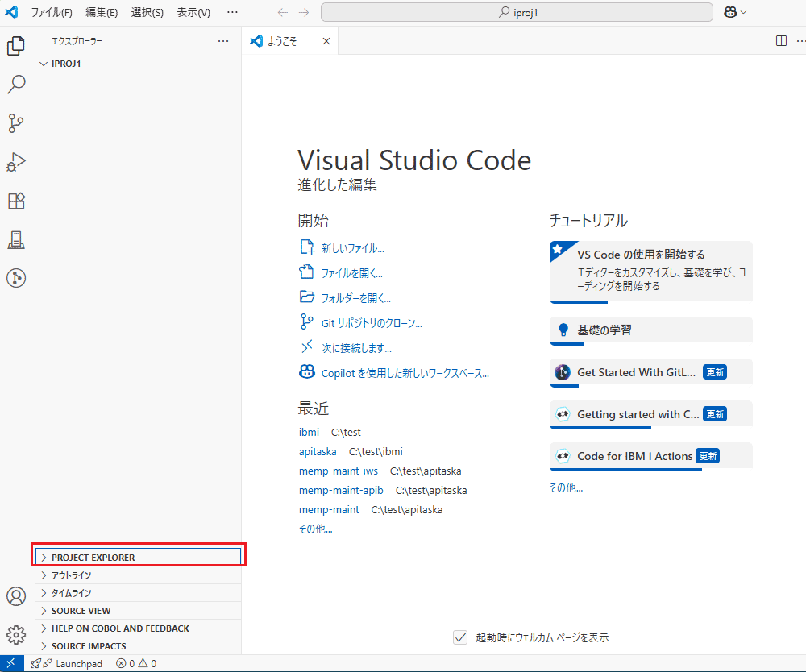The image size is (806, 672).
Task: Click the Git リポジトリのクローン link
Action: 372,323
